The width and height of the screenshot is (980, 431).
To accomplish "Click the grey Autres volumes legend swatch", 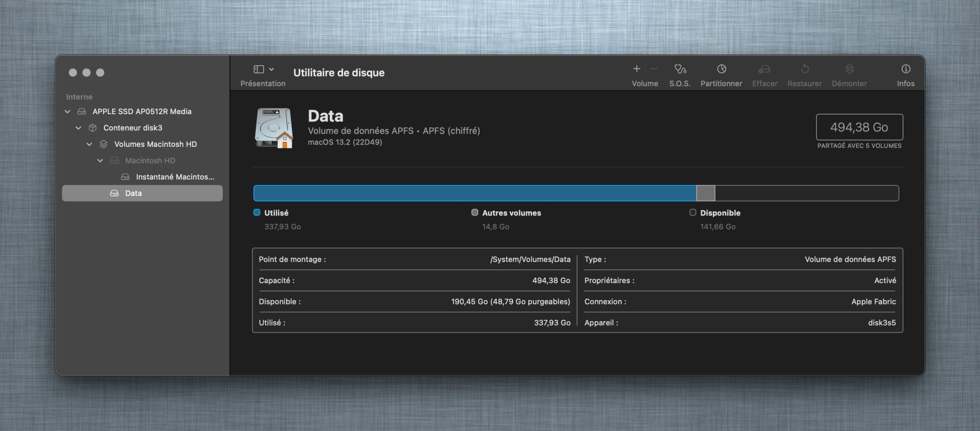I will pos(475,213).
